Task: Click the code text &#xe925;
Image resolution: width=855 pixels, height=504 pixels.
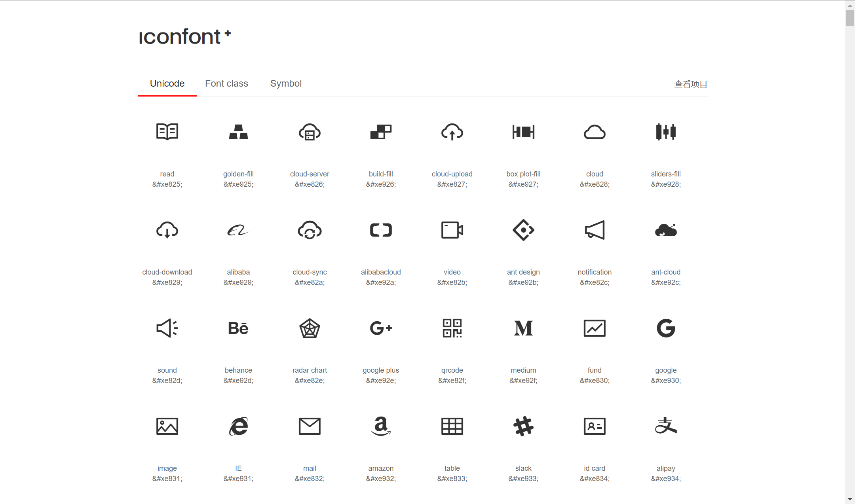Action: coord(238,184)
